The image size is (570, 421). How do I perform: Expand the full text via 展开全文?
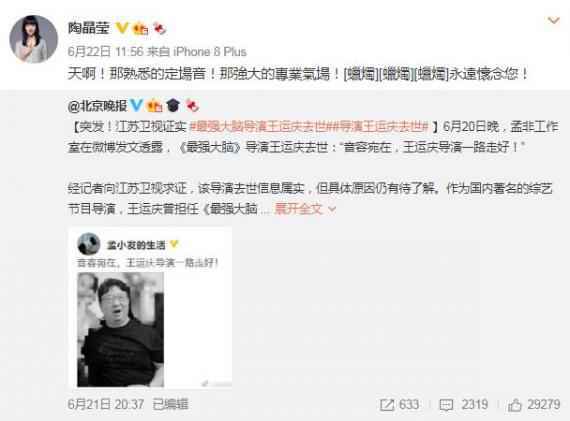pyautogui.click(x=298, y=209)
